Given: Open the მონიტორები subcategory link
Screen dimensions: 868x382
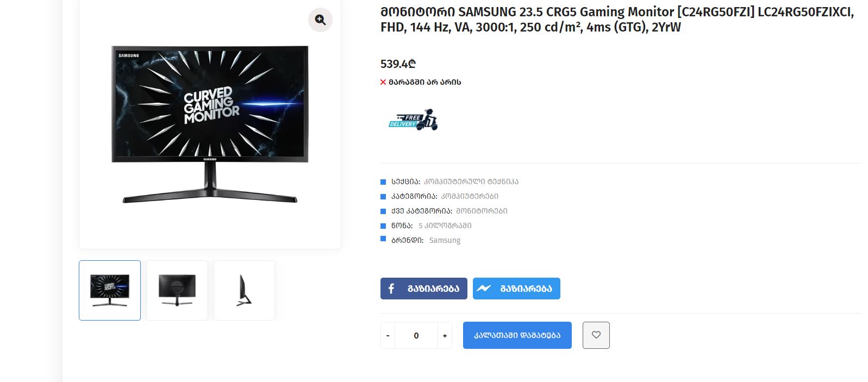Looking at the screenshot, I should [482, 211].
